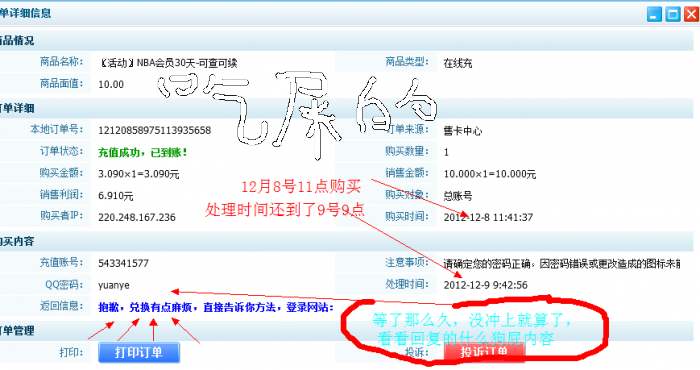The width and height of the screenshot is (700, 370).
Task: Click the 购买内容 section header
Action: (x=17, y=241)
